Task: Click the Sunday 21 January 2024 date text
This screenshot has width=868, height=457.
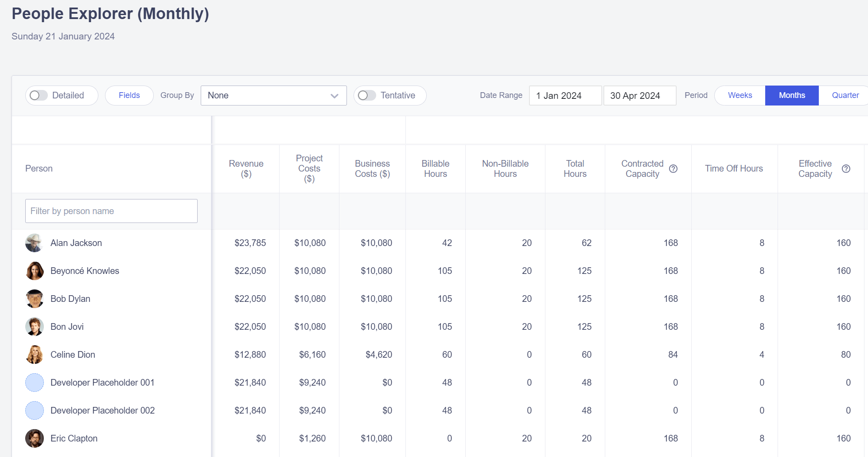Action: click(x=63, y=36)
